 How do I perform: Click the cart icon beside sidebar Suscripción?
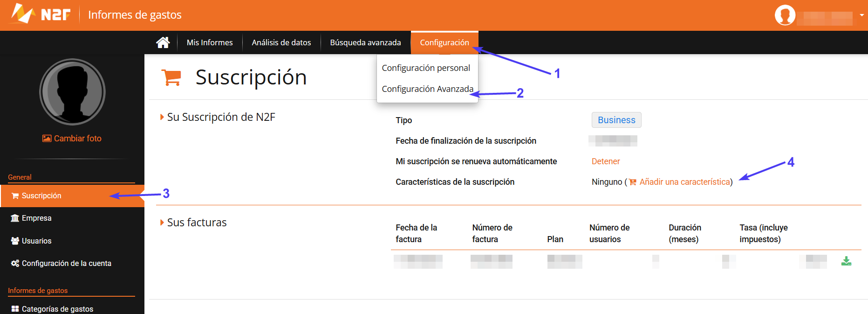pyautogui.click(x=15, y=196)
